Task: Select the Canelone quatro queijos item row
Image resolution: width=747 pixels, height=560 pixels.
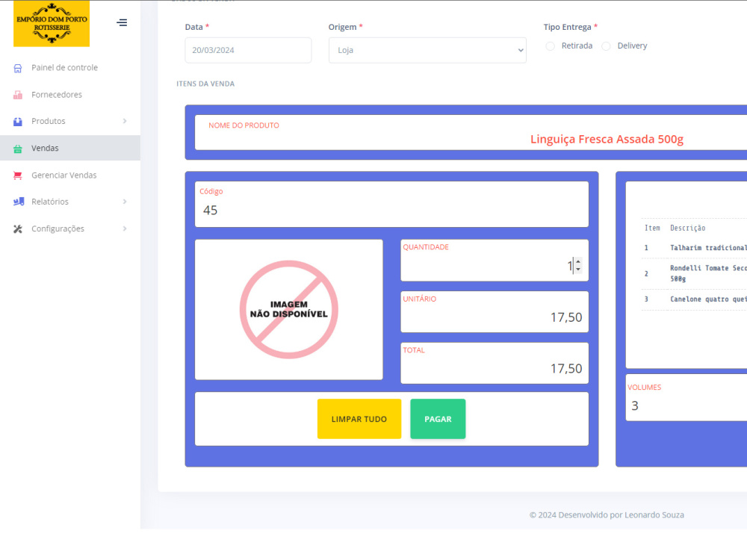Action: pyautogui.click(x=694, y=299)
